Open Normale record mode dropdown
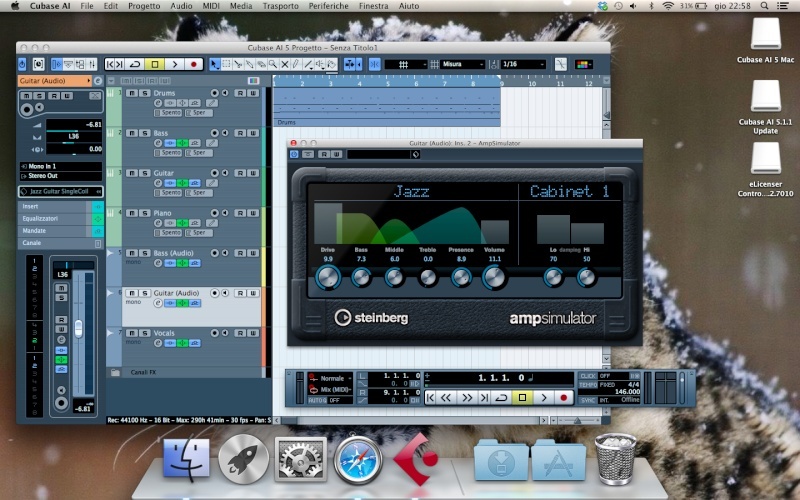The height and width of the screenshot is (500, 800). pos(331,379)
